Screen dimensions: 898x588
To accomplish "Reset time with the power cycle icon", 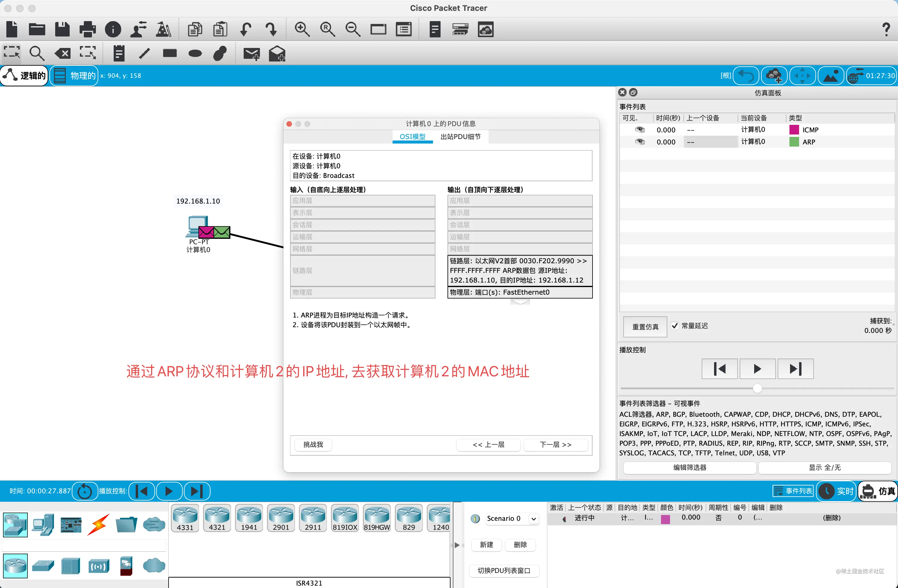I will click(84, 491).
